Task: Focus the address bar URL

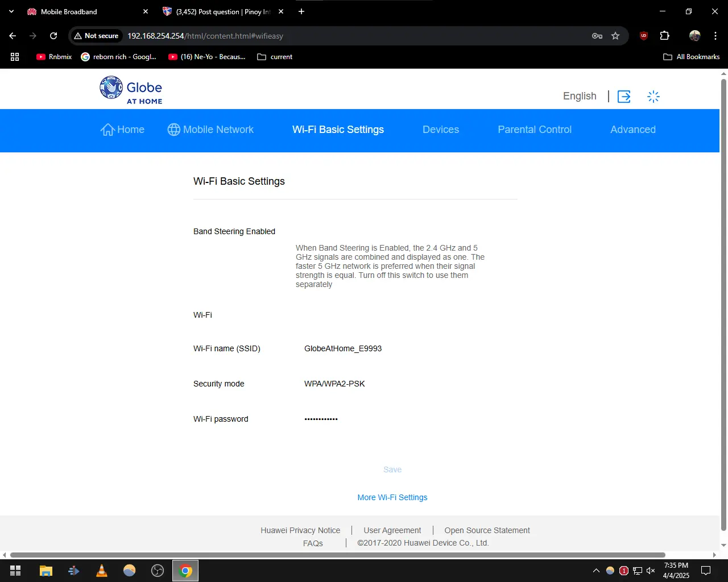Action: tap(205, 36)
